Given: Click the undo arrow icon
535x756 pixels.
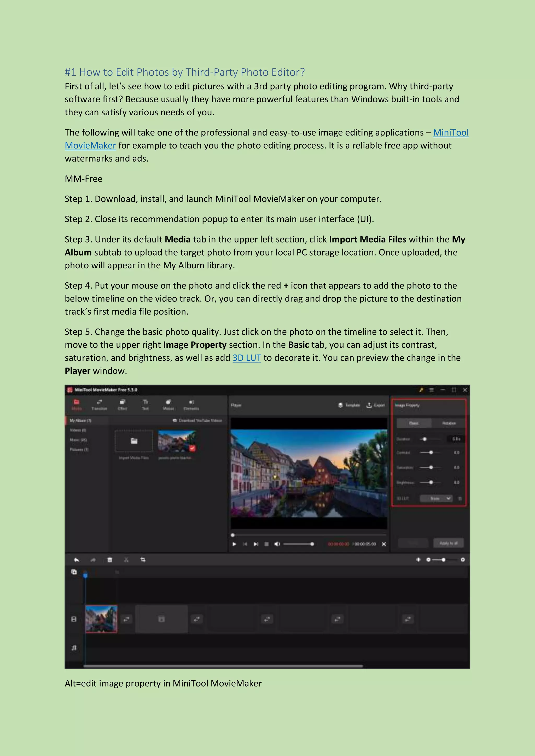Looking at the screenshot, I should (x=77, y=560).
